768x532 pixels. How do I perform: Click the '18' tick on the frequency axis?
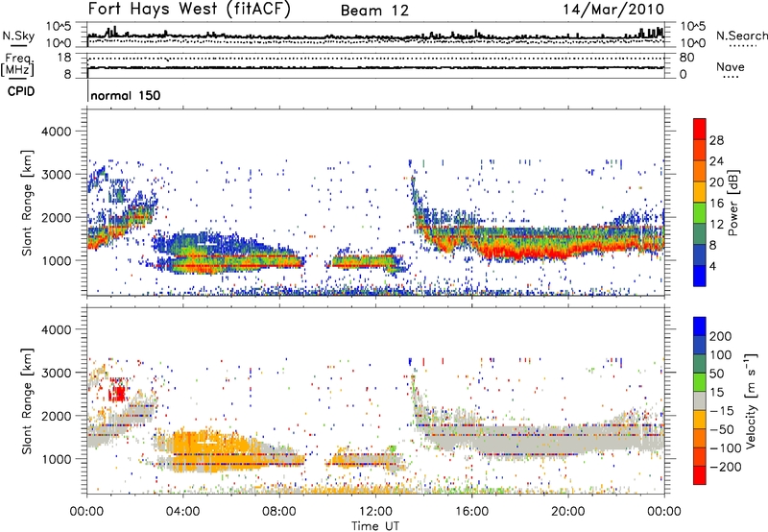point(64,58)
